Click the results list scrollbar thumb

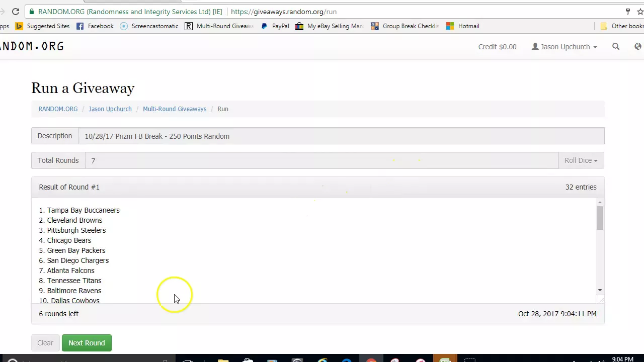coord(600,218)
